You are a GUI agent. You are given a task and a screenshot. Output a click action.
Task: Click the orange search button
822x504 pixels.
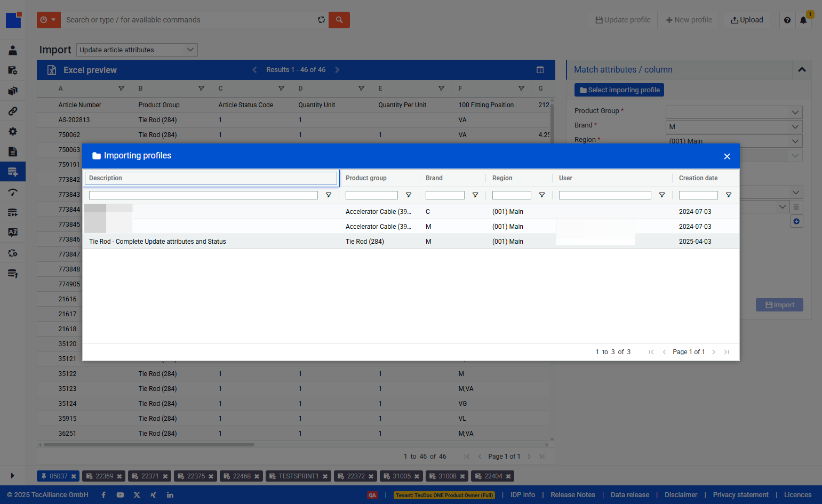tap(339, 20)
